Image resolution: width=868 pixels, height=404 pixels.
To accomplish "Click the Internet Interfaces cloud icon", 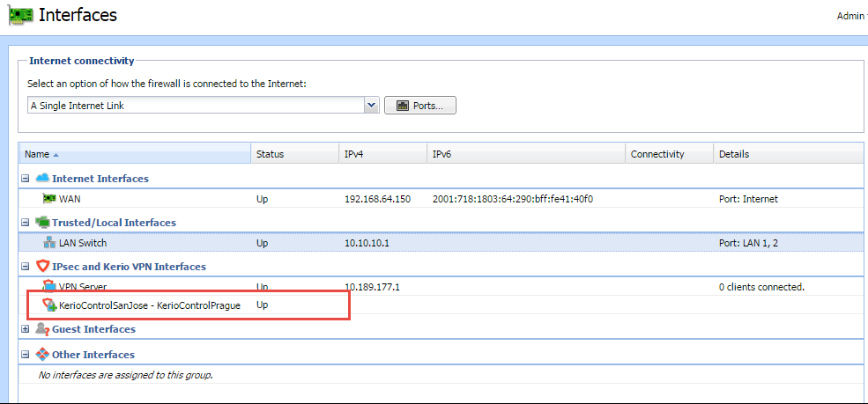I will 42,178.
